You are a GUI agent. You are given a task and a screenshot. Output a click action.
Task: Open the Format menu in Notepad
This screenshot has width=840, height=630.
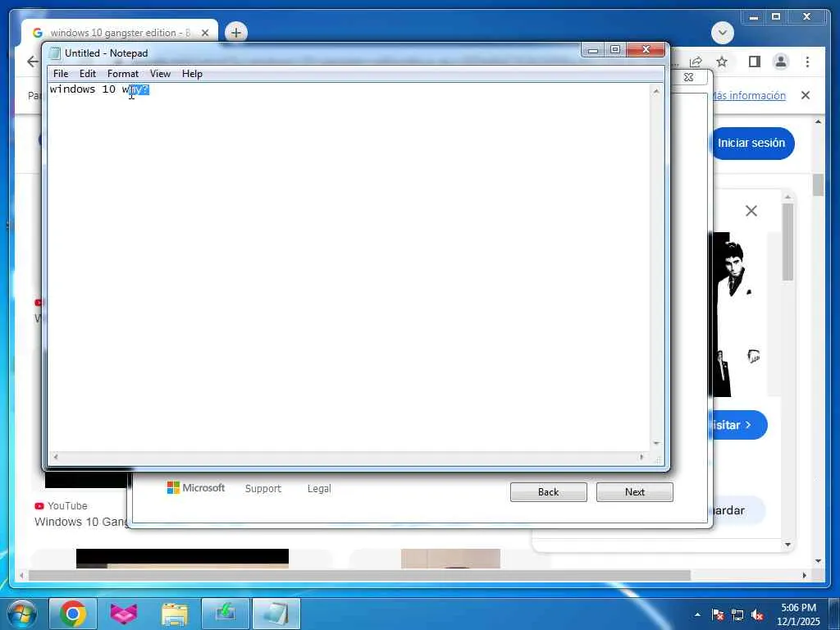tap(123, 74)
